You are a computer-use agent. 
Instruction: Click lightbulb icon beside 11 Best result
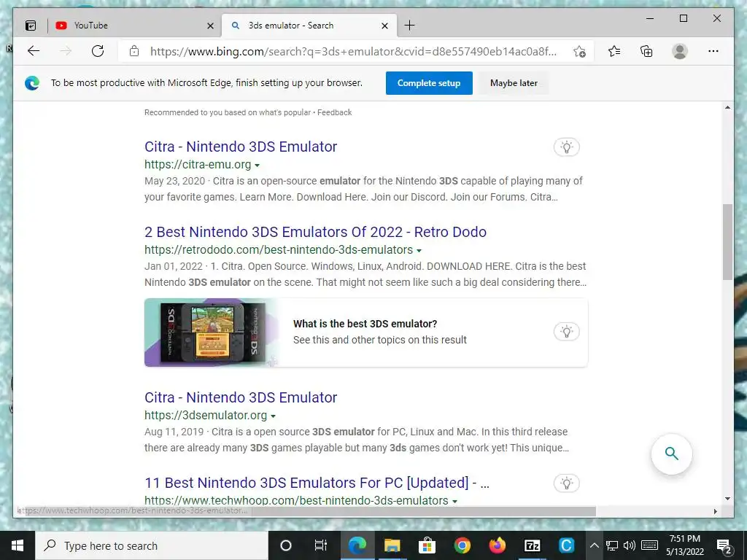tap(566, 483)
